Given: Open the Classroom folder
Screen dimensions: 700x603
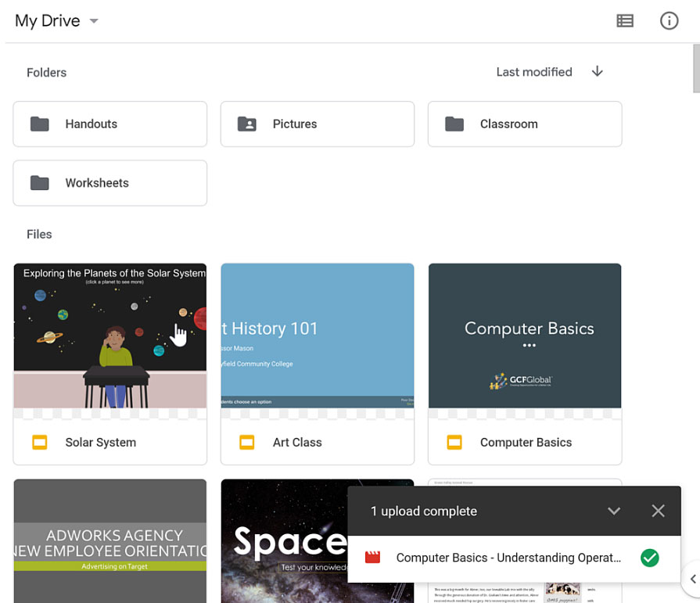Looking at the screenshot, I should (524, 124).
